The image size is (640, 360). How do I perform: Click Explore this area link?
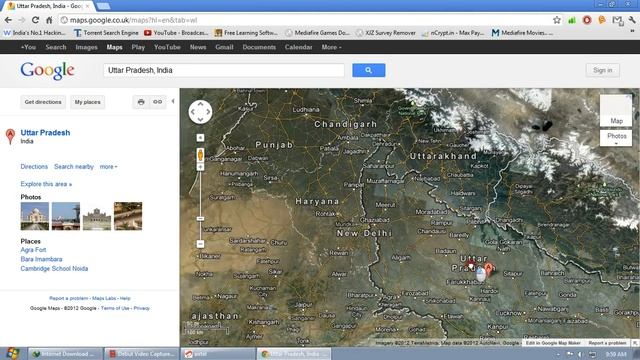pyautogui.click(x=46, y=184)
